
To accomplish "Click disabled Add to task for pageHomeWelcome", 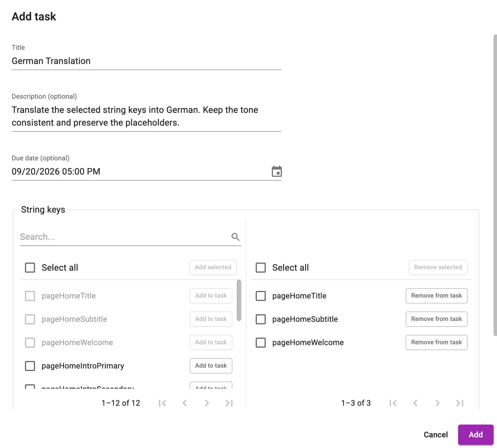I will 211,342.
